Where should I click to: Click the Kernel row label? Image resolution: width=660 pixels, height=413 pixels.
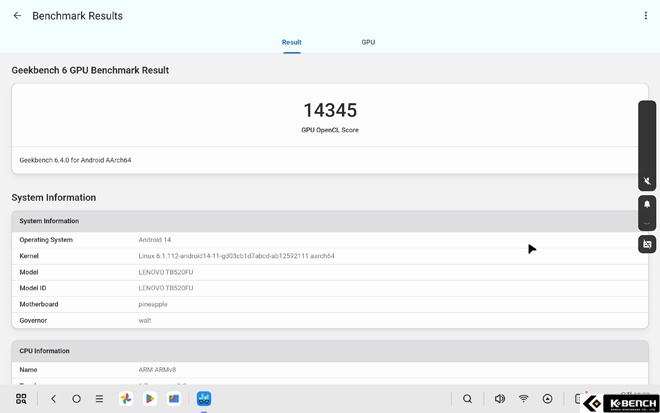[29, 256]
